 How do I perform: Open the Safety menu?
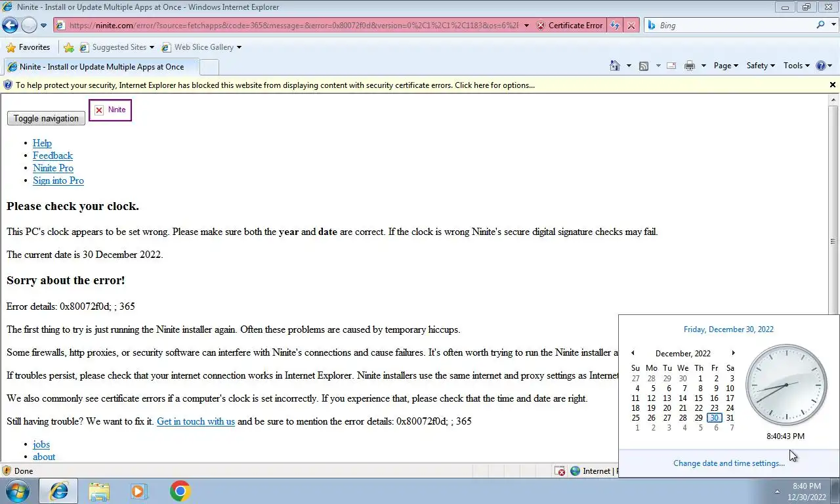(x=761, y=66)
